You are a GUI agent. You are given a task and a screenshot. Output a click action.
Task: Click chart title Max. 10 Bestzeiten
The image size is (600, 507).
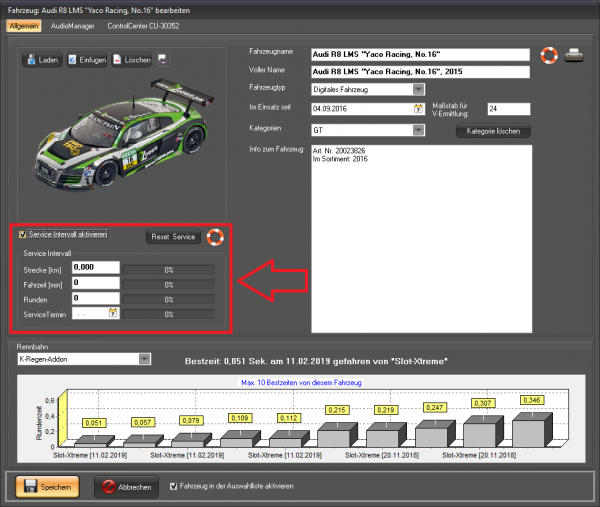pos(301,383)
